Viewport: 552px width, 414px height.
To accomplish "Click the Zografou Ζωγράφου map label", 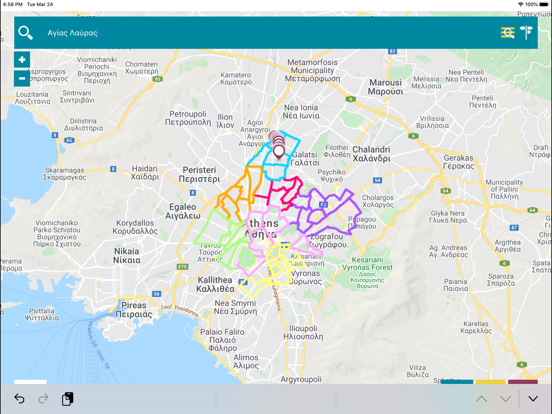I will 328,240.
